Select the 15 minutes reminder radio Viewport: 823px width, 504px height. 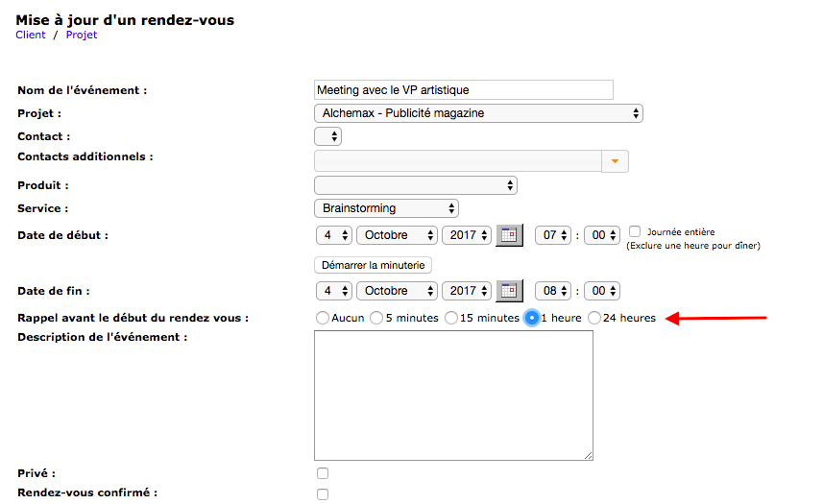tap(451, 318)
